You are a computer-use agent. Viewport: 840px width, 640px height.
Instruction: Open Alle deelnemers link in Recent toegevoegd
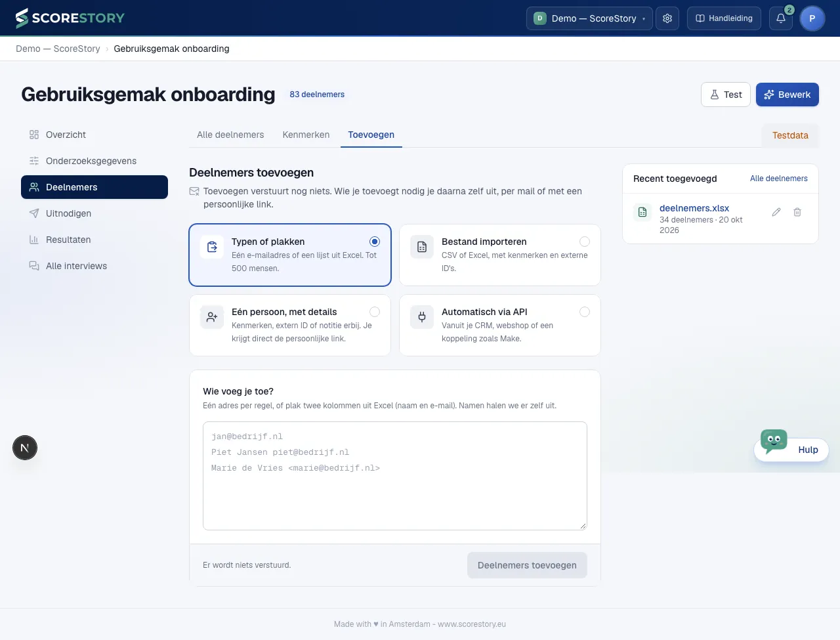pos(779,179)
